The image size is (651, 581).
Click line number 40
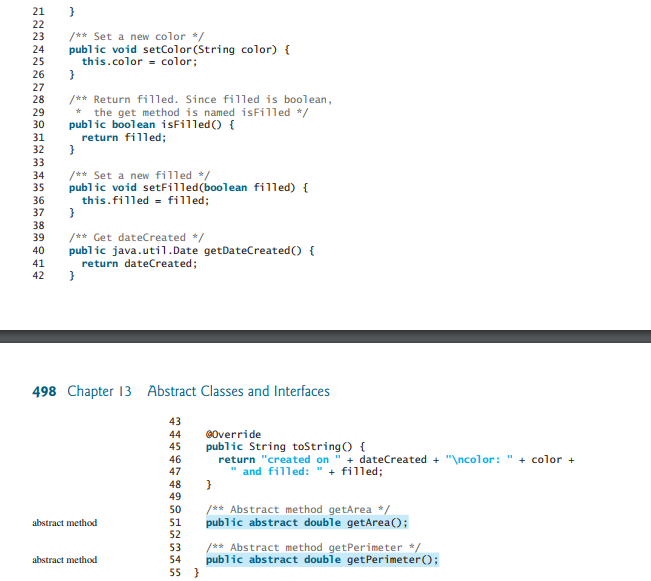coord(38,251)
